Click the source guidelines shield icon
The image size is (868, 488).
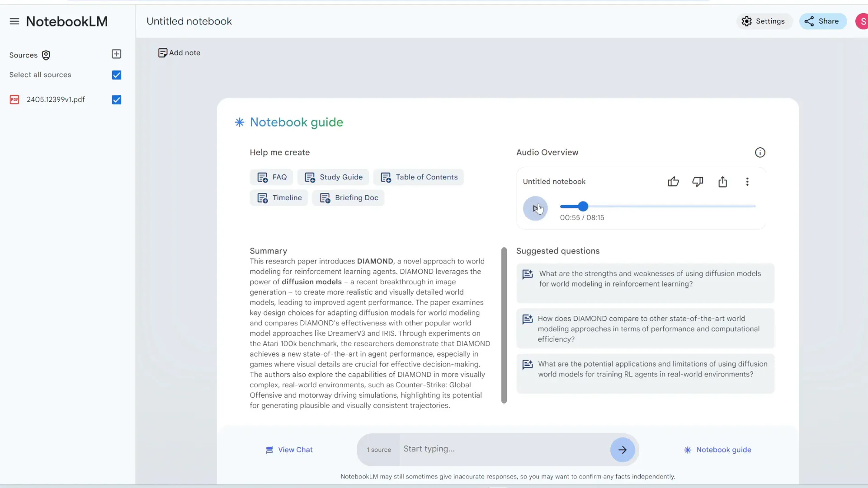[46, 55]
